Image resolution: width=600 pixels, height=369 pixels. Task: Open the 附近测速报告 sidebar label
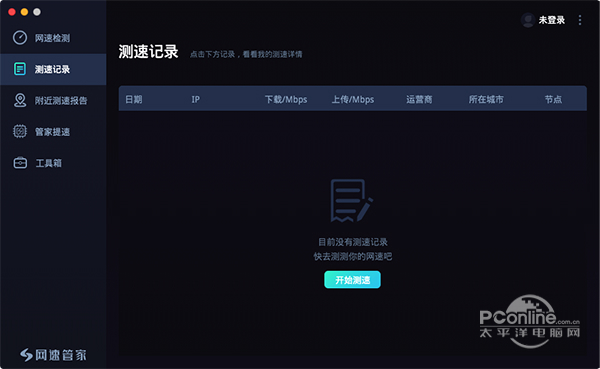61,101
